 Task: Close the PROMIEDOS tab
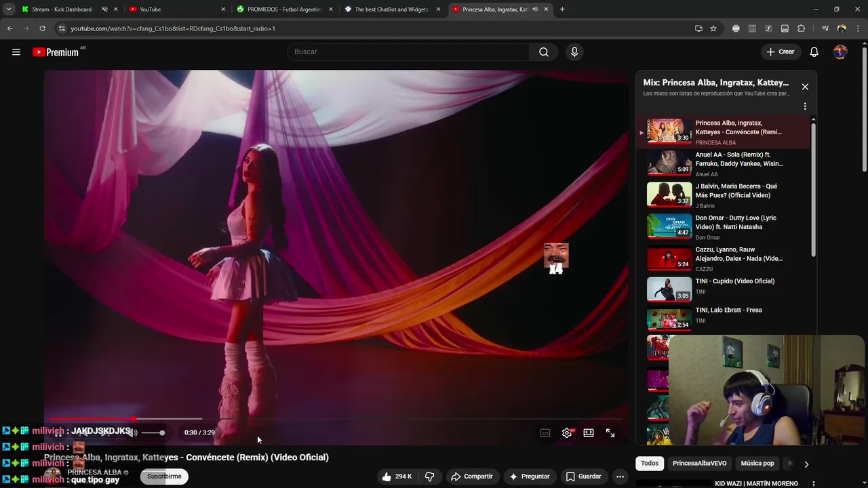(331, 9)
